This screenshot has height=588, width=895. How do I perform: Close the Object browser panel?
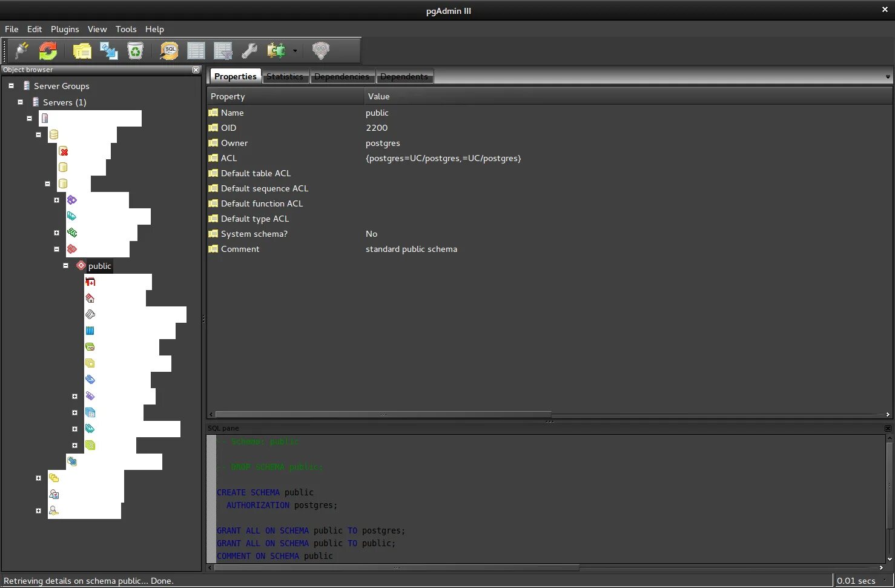[196, 70]
